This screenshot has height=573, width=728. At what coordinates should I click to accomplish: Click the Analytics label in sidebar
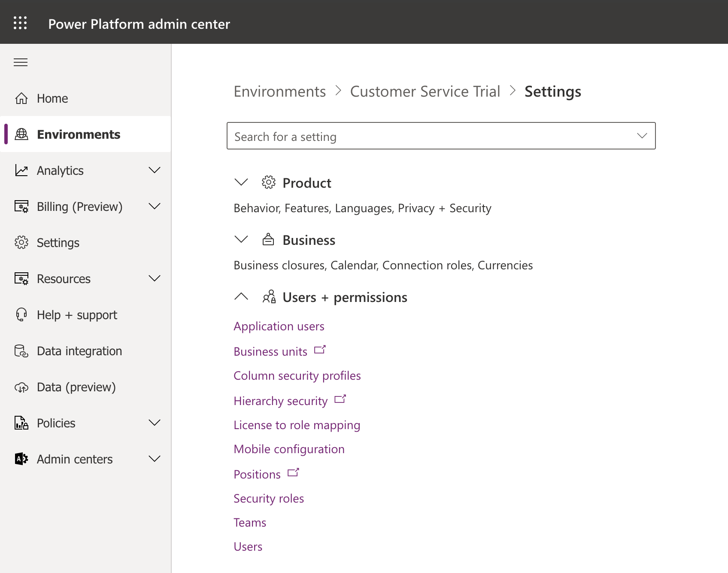tap(60, 171)
